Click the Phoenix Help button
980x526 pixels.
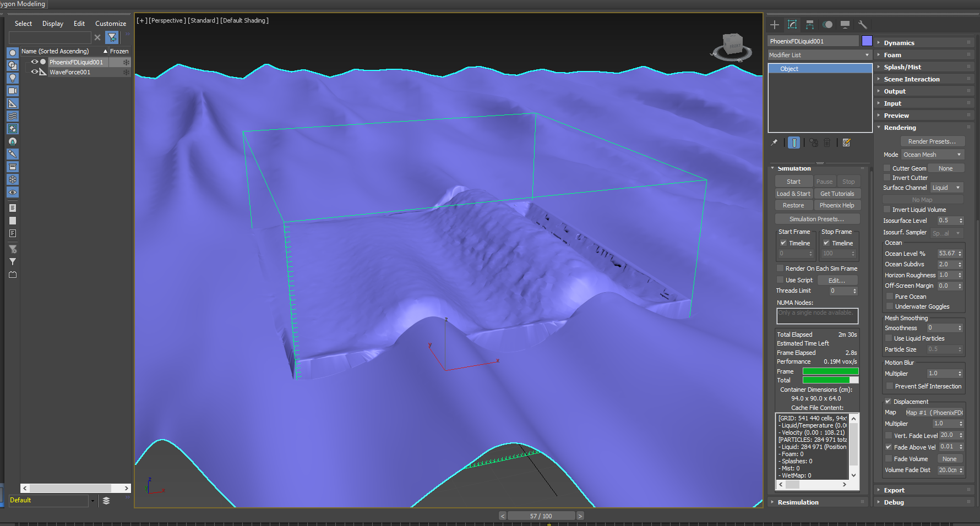(837, 205)
